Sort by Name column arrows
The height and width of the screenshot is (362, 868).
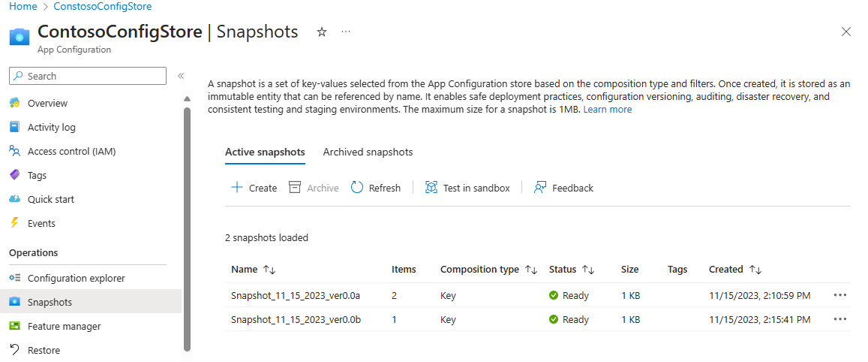click(269, 270)
